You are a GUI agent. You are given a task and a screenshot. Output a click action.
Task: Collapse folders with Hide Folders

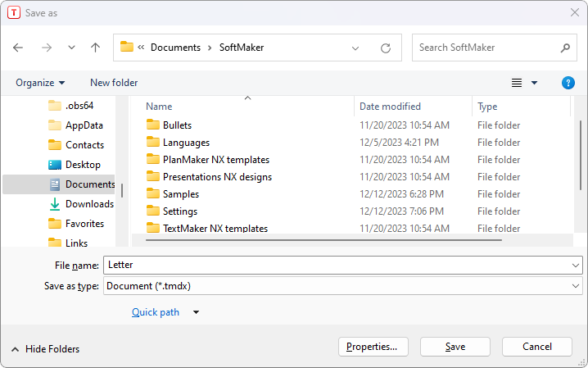pos(45,349)
